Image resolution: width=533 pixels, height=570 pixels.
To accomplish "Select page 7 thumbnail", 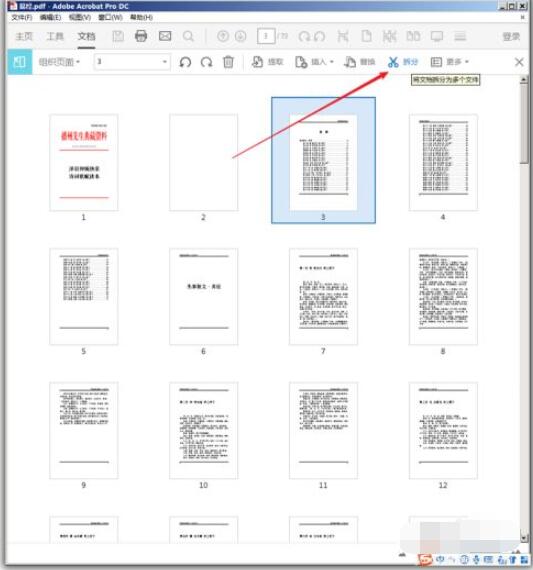I will [323, 296].
